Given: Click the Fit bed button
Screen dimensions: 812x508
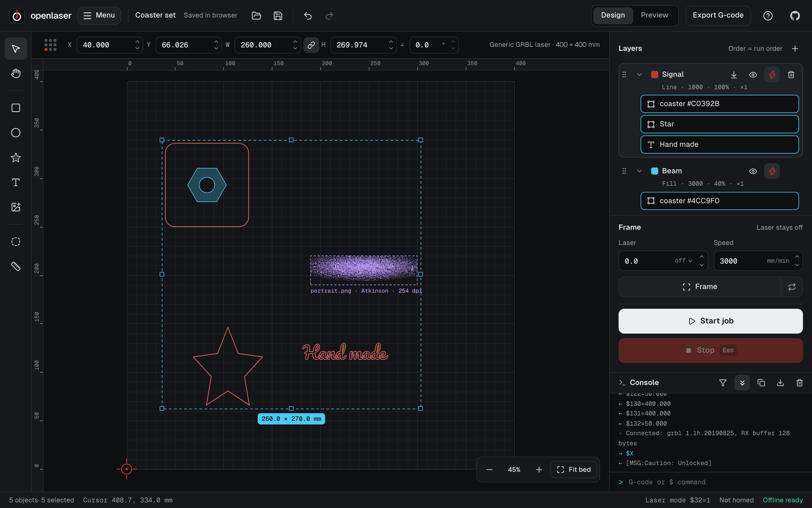Looking at the screenshot, I should (573, 470).
